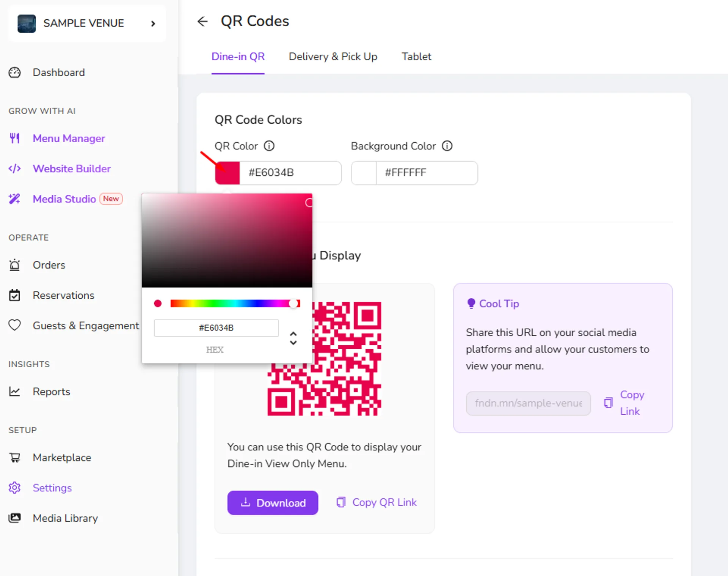This screenshot has height=576, width=728.
Task: Click the Website Builder code icon
Action: 15,168
